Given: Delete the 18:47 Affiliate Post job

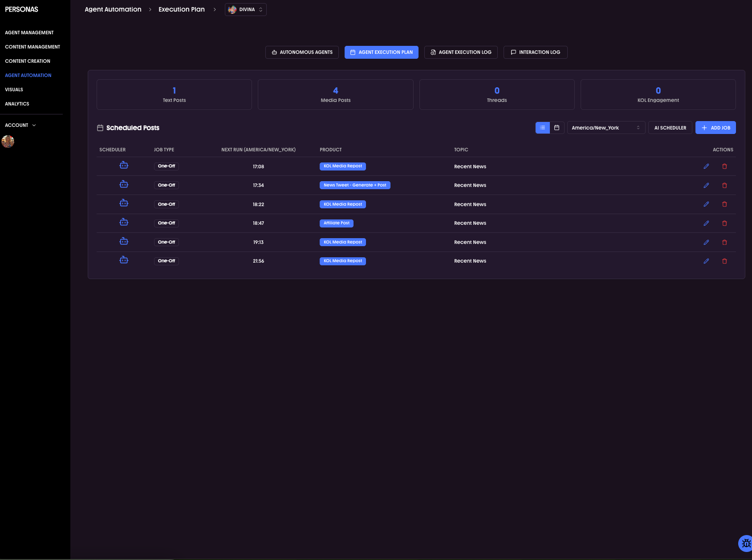Looking at the screenshot, I should point(724,223).
